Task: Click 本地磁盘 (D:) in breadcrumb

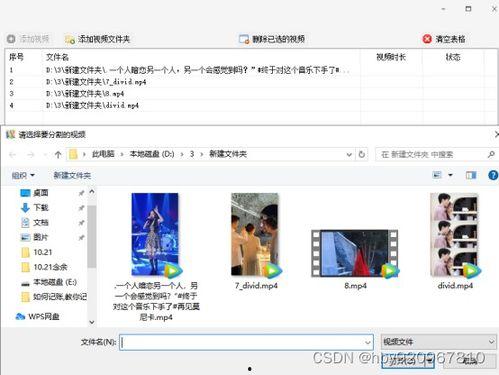Action: (152, 154)
